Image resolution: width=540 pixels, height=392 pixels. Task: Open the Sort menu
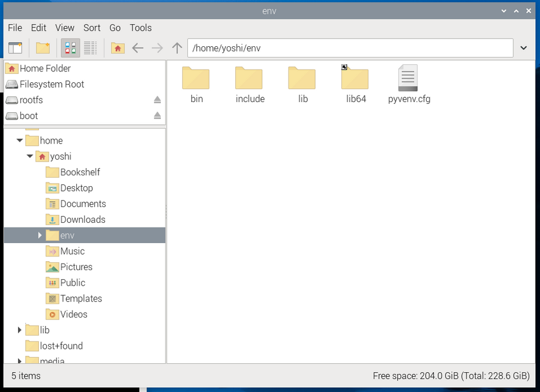[92, 28]
